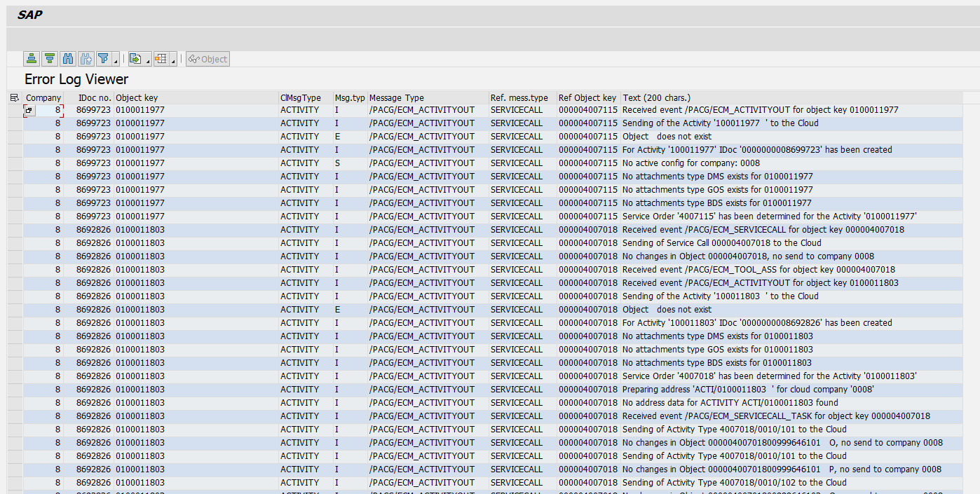Activate the Set Filter icon
The height and width of the screenshot is (494, 980).
click(104, 58)
